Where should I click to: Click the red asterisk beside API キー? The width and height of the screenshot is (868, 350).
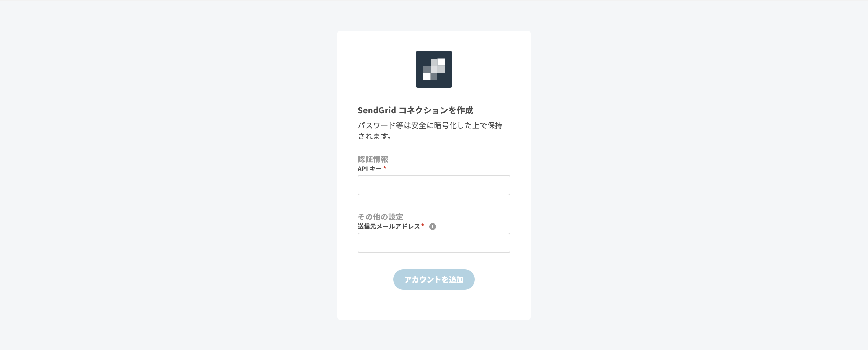385,168
